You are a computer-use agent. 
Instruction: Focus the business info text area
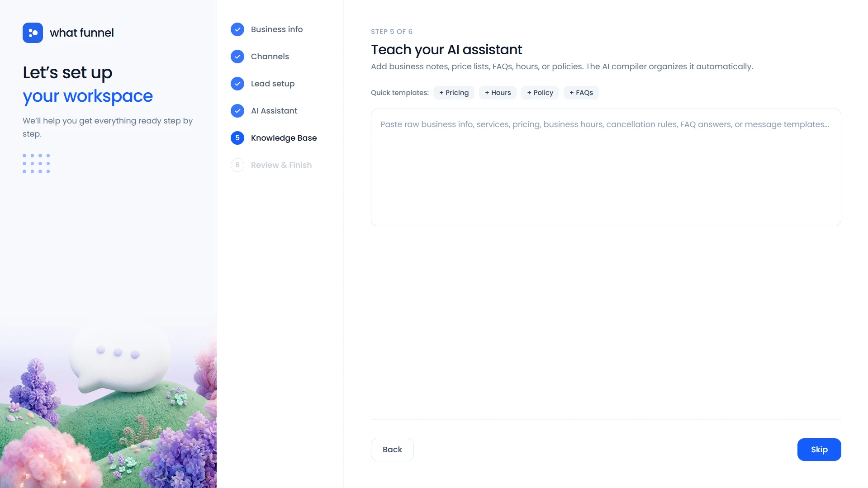[x=606, y=167]
